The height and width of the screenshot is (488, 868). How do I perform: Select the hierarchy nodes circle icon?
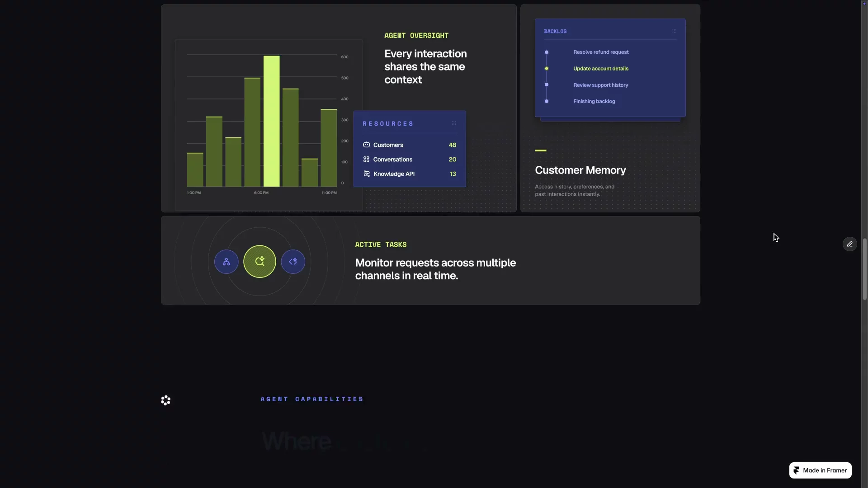pyautogui.click(x=226, y=262)
